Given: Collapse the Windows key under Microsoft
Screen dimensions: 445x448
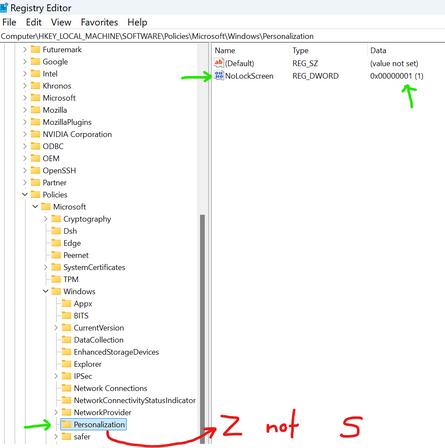Looking at the screenshot, I should pyautogui.click(x=46, y=291).
